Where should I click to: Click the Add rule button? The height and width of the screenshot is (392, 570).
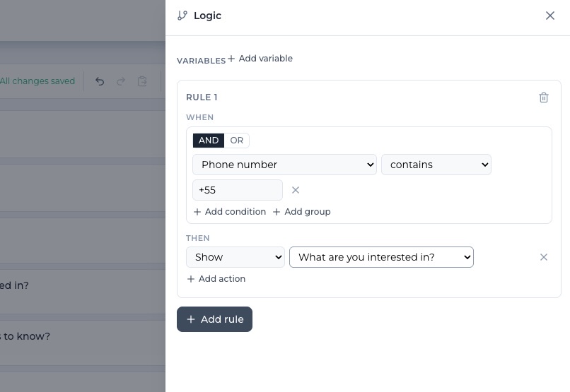[214, 319]
